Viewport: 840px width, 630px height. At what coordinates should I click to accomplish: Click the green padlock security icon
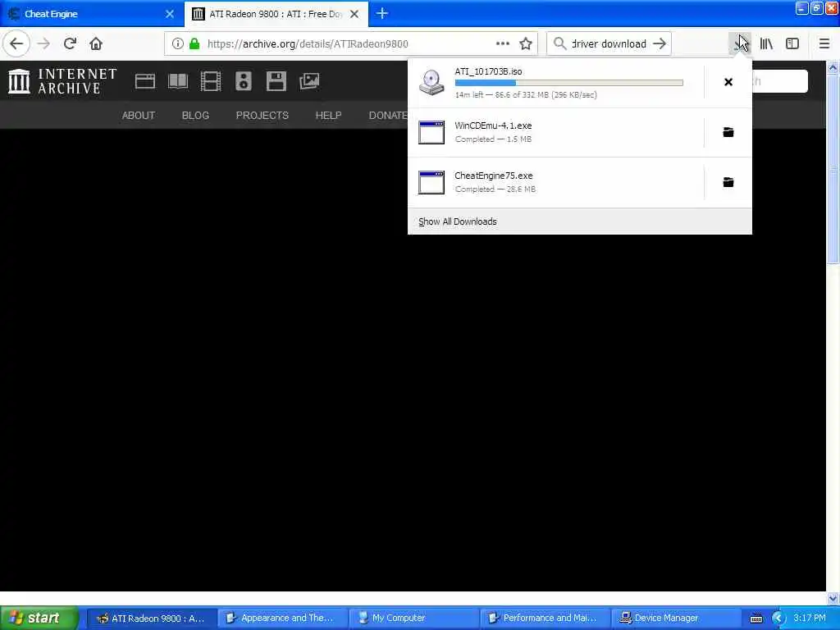coord(194,44)
